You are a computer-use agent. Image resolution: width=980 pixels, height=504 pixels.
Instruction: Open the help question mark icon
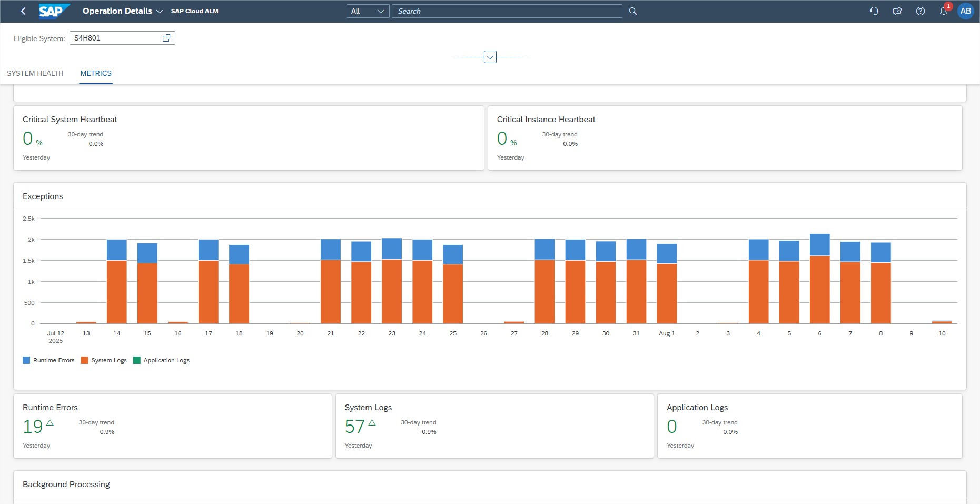click(x=920, y=11)
